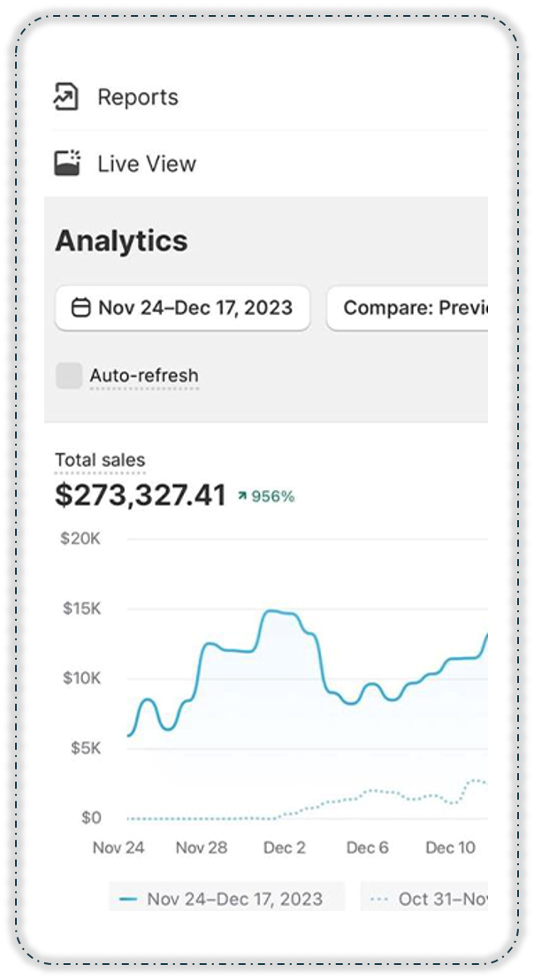Click the Dec 6 x-axis date label
The image size is (534, 980).
pyautogui.click(x=367, y=847)
